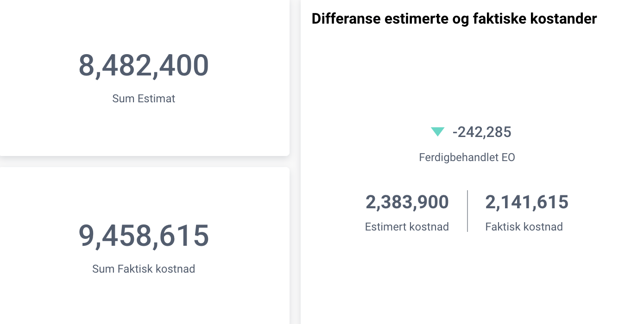This screenshot has height=324, width=644.
Task: Click the Estimert kostnad label
Action: click(407, 227)
